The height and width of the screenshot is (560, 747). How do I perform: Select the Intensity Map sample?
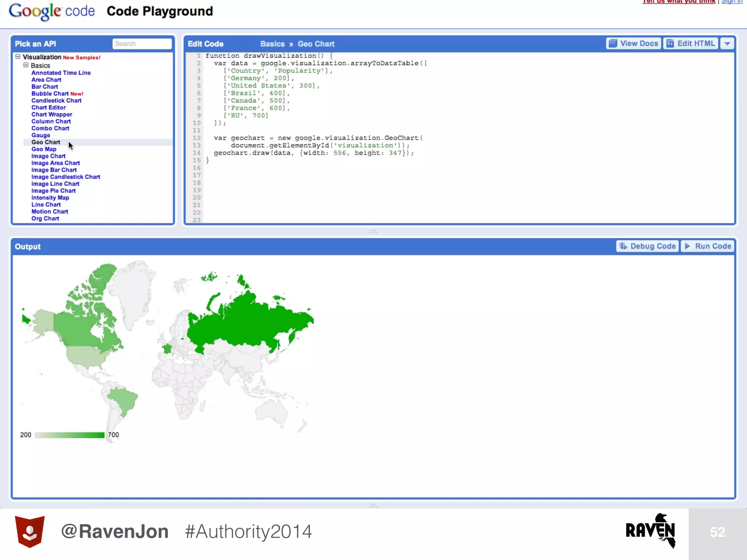(x=50, y=198)
